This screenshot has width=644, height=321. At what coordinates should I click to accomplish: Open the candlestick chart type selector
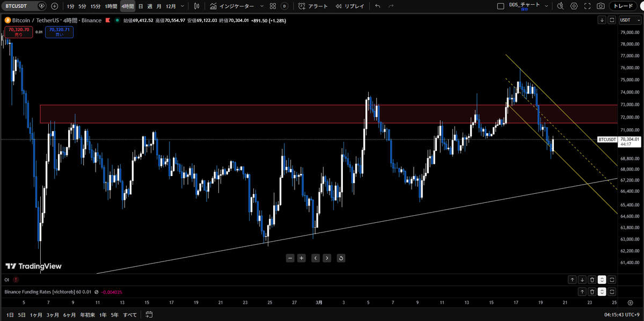click(x=197, y=6)
